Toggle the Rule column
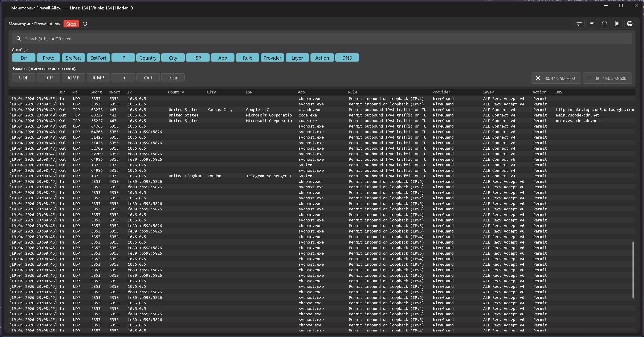The width and height of the screenshot is (644, 337). pyautogui.click(x=248, y=58)
